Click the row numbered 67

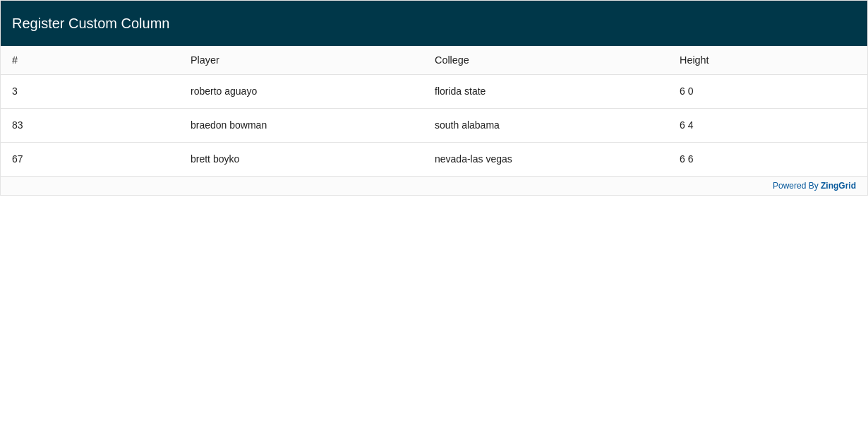[x=18, y=159]
